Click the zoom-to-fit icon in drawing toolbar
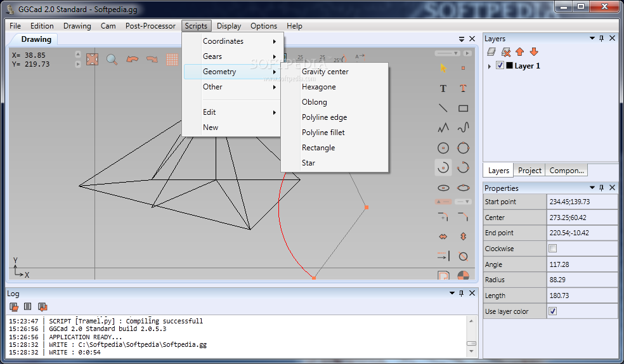624x364 pixels. (x=93, y=60)
